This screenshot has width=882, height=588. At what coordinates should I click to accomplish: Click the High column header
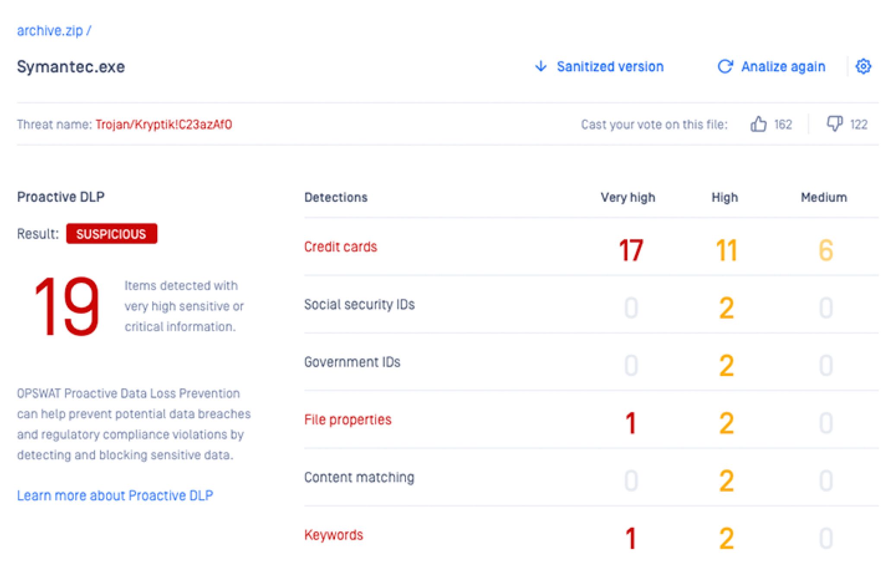tap(724, 197)
